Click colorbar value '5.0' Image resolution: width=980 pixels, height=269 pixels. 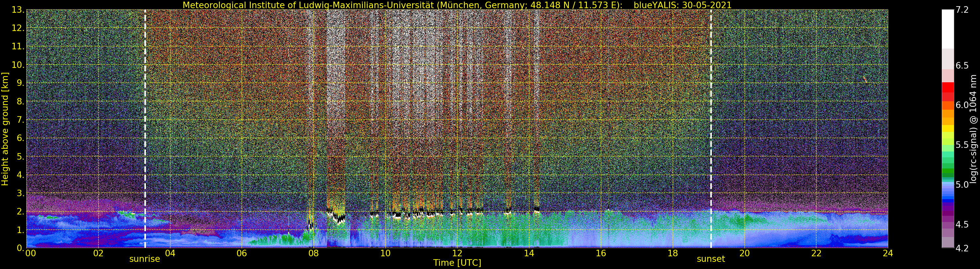(x=962, y=184)
